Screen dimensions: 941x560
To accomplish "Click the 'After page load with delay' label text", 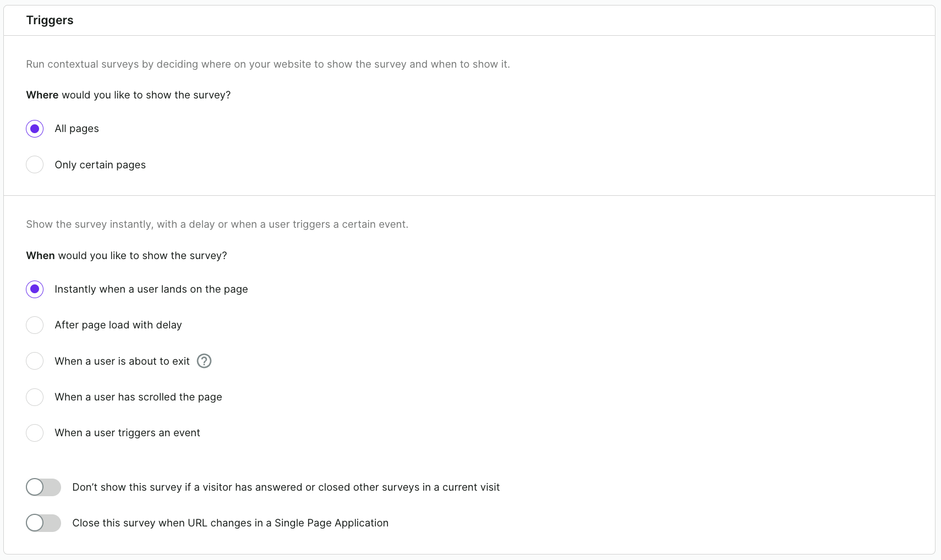I will pos(118,325).
